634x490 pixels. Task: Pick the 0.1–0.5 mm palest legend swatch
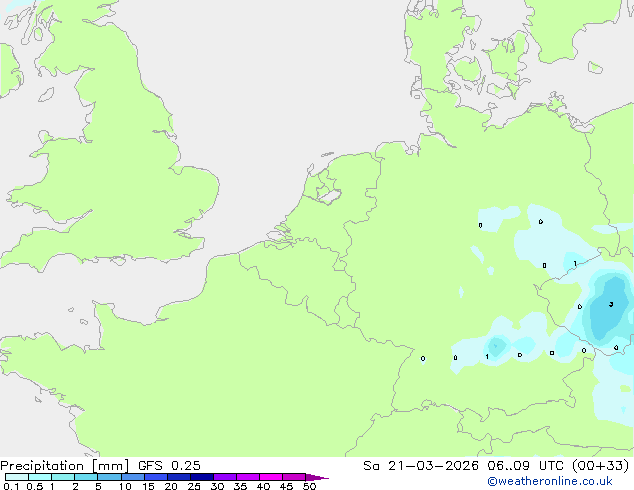(17, 477)
